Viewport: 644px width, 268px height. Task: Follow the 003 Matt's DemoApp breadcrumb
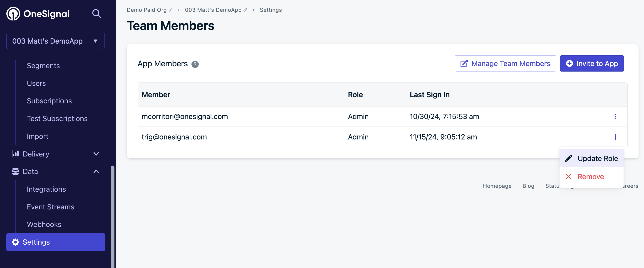[x=213, y=10]
